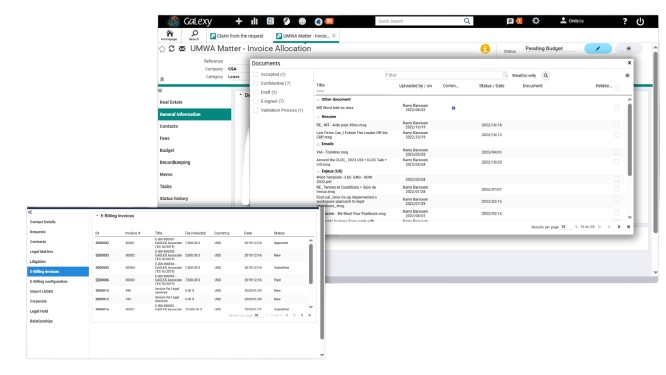Go to Homepage via house icon

(x=169, y=35)
